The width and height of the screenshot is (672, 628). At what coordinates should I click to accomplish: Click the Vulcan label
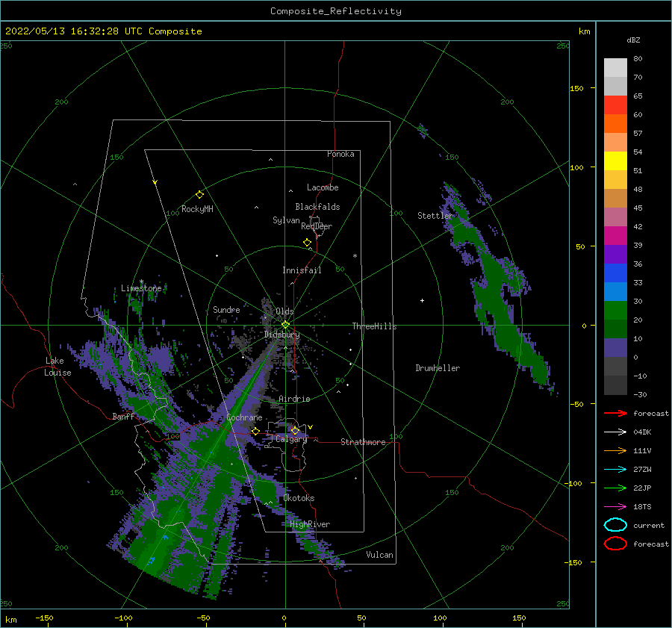coord(379,555)
